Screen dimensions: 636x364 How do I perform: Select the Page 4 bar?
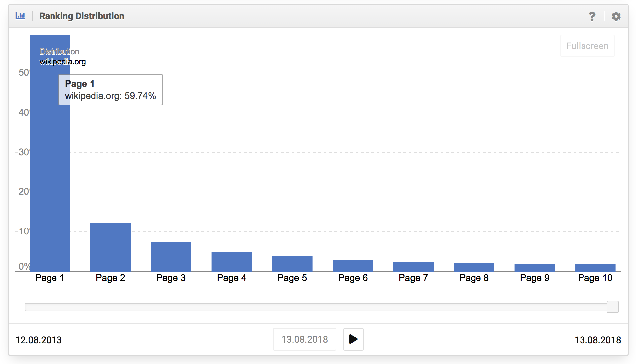pyautogui.click(x=232, y=262)
